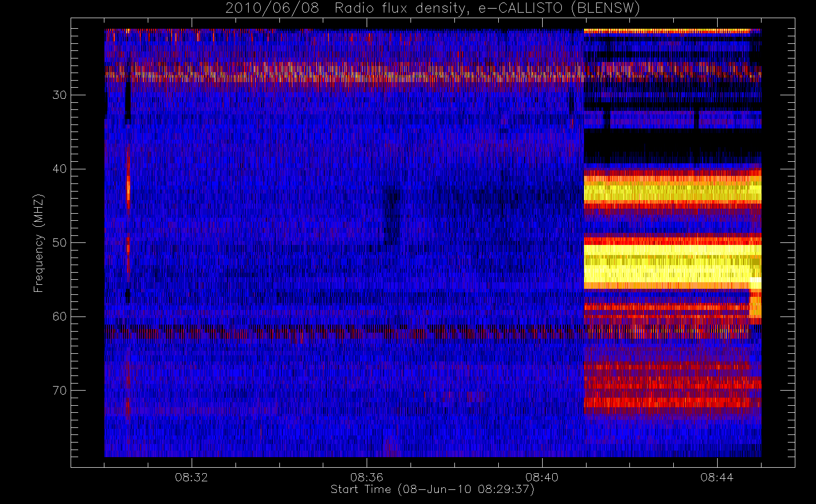Click the 70 frequency tick label
Viewport: 816px width, 504px height.
59,391
